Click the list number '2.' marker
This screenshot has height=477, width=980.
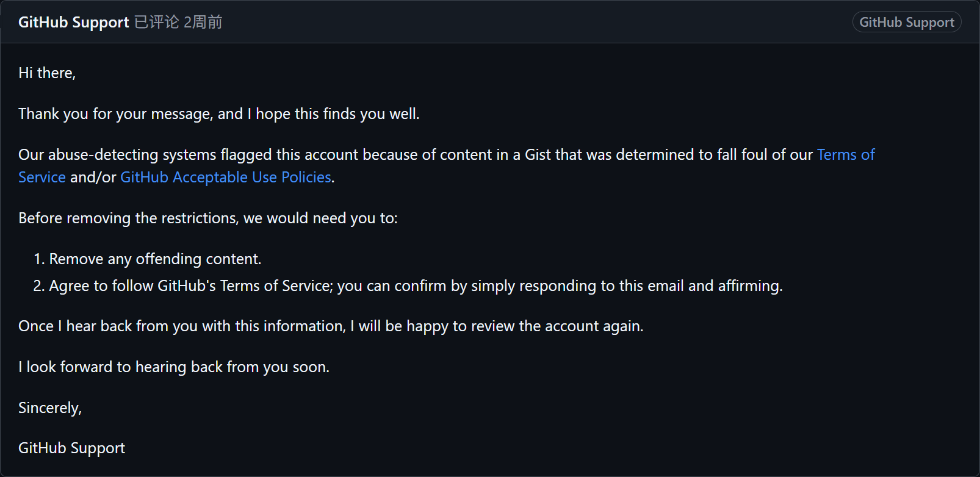(39, 285)
